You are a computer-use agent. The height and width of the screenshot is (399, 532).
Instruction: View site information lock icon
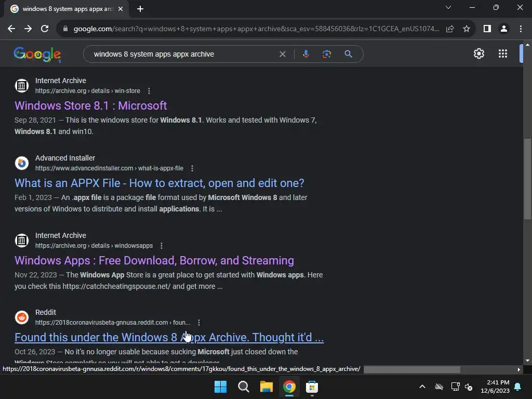[x=65, y=29]
